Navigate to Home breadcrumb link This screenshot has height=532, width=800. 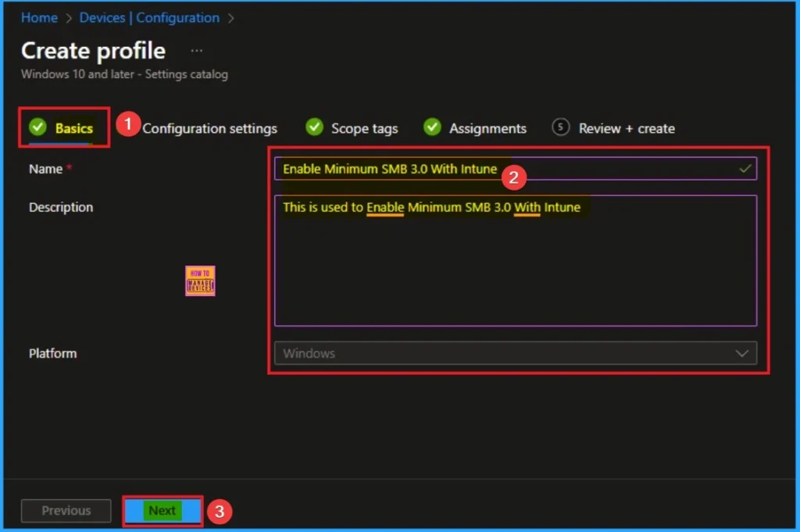click(x=39, y=17)
